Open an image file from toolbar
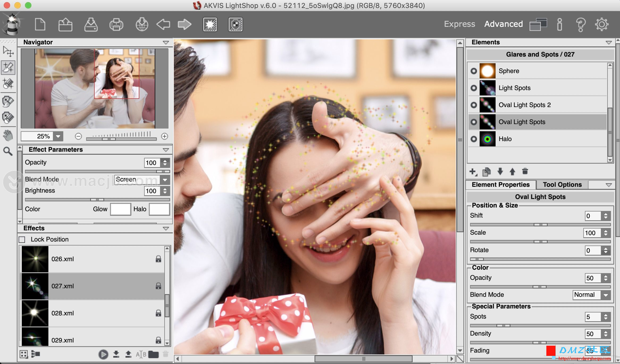The width and height of the screenshot is (620, 364). (x=65, y=25)
